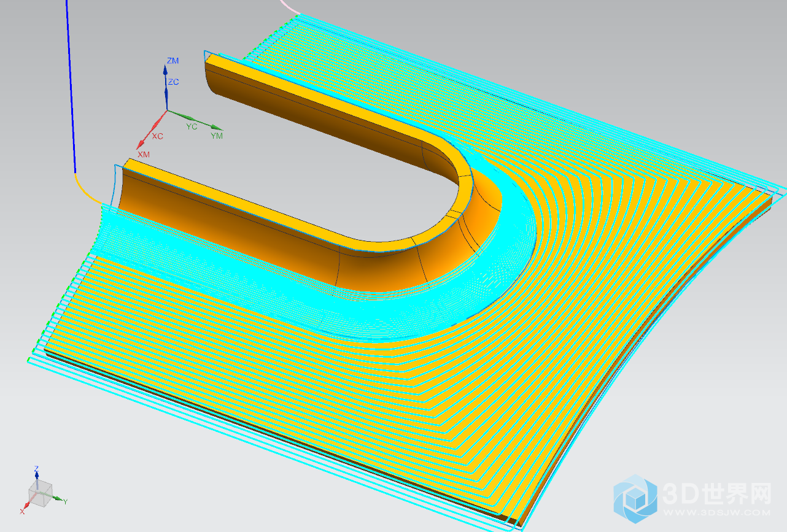Click the XC axis label
This screenshot has height=532, width=787.
[158, 136]
